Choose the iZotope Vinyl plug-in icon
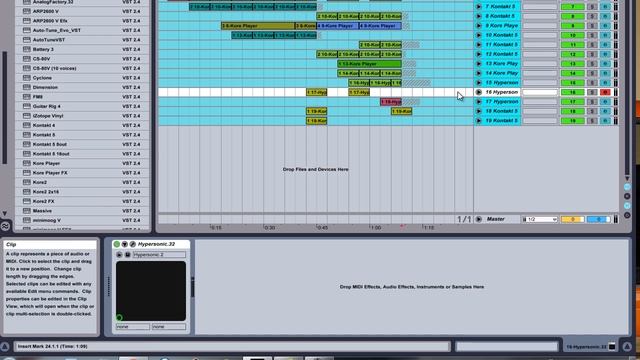 (27, 116)
